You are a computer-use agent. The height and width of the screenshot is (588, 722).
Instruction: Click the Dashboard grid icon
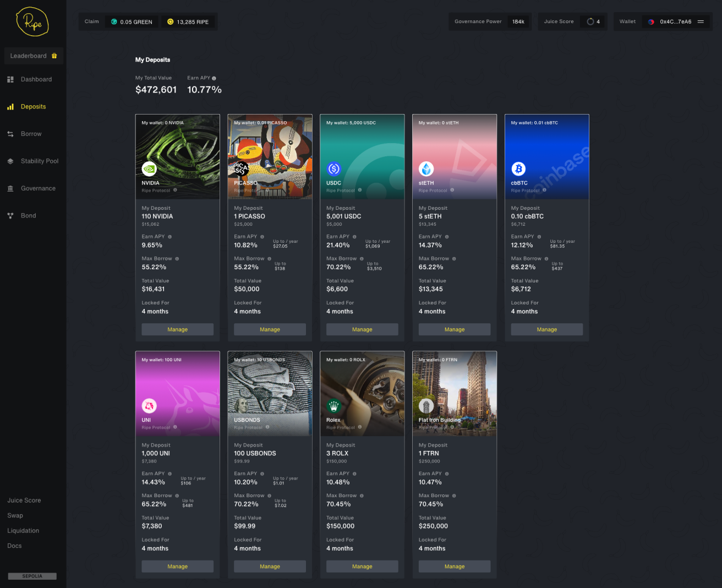pyautogui.click(x=10, y=79)
